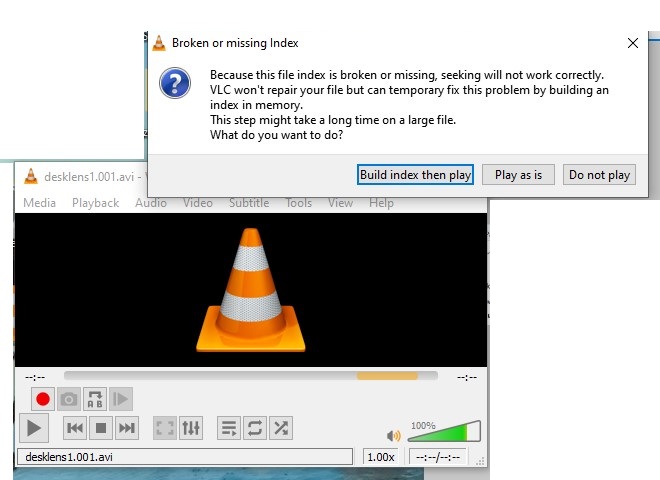The image size is (660, 480).
Task: Show extended settings equalizer icon
Action: (x=191, y=428)
